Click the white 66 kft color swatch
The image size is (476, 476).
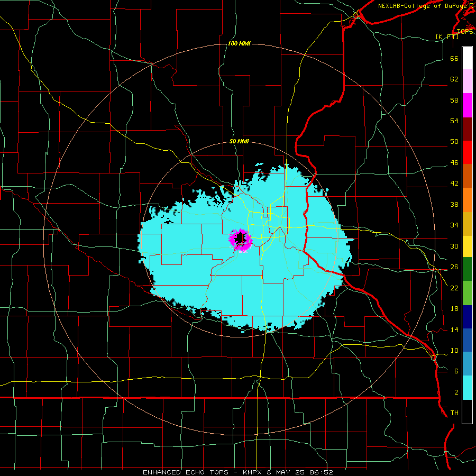point(467,58)
